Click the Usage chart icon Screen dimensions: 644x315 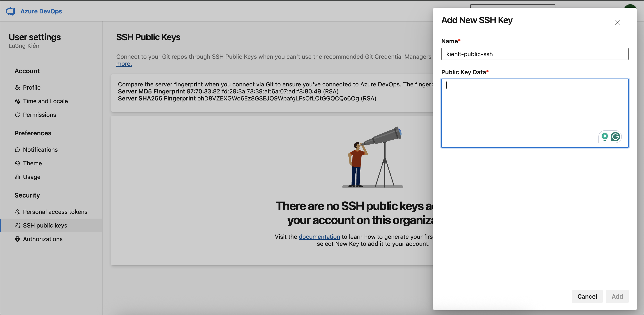pos(17,177)
